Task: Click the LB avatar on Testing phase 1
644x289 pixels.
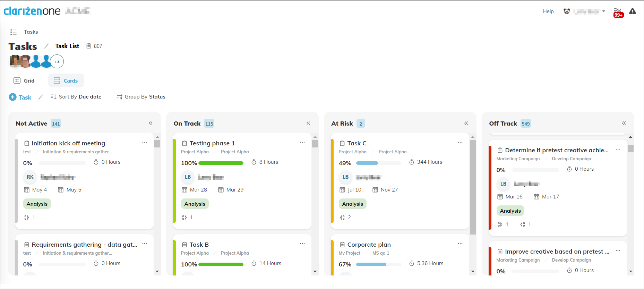Action: tap(188, 177)
